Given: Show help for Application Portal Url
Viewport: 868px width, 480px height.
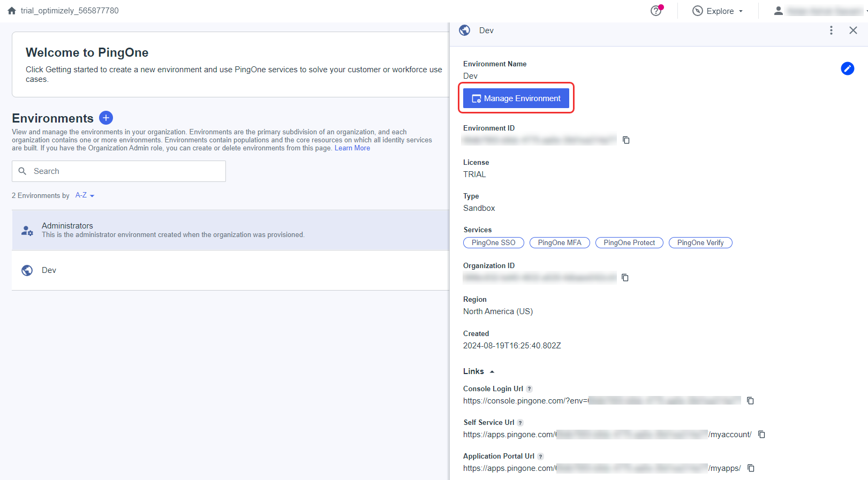Looking at the screenshot, I should point(540,456).
